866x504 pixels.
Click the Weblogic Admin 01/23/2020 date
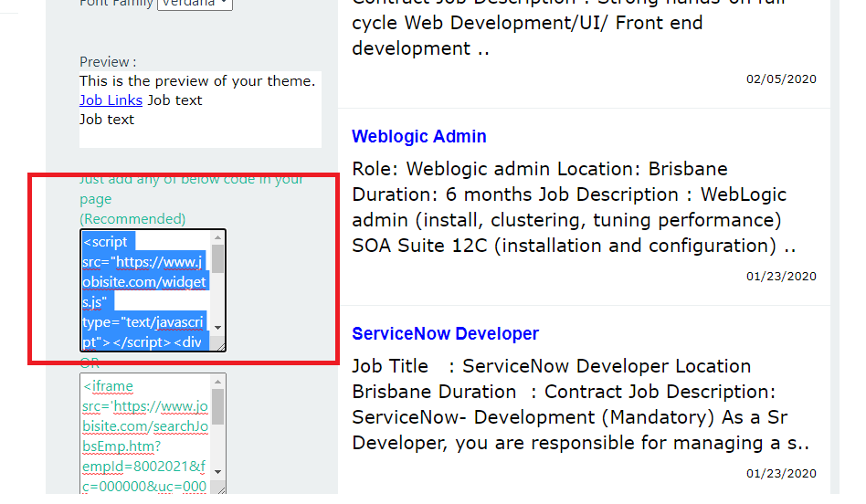pos(781,277)
